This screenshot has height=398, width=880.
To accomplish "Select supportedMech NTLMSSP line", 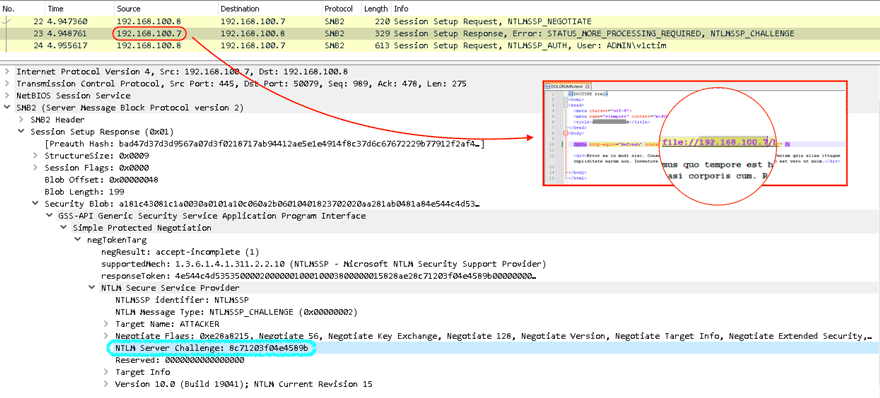I will (x=322, y=263).
